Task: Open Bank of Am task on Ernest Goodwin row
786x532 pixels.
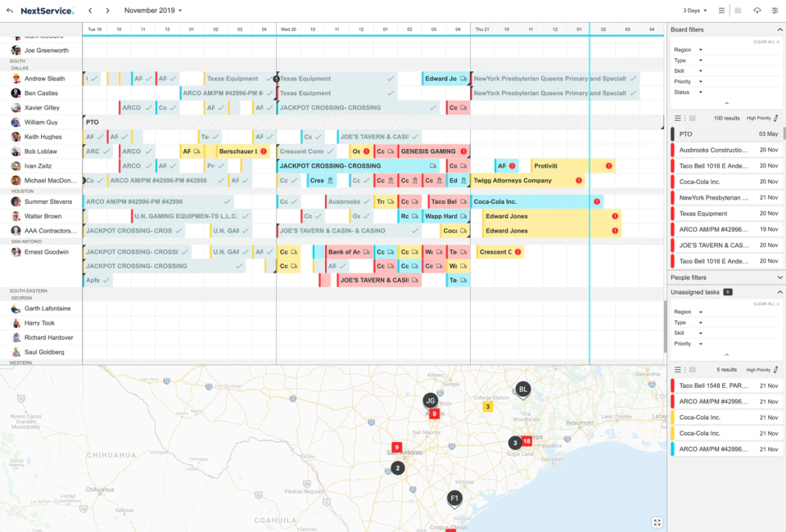Action: coord(349,252)
